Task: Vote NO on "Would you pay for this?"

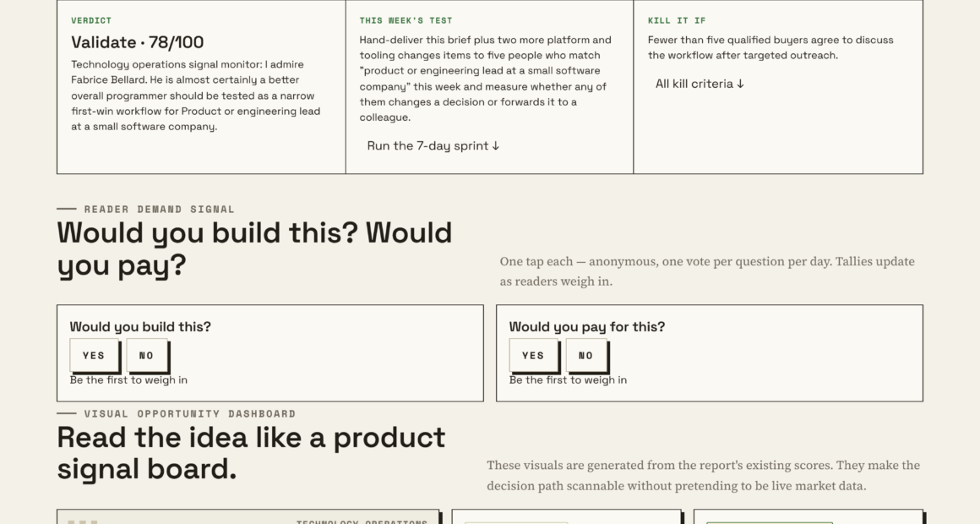Action: pyautogui.click(x=586, y=355)
